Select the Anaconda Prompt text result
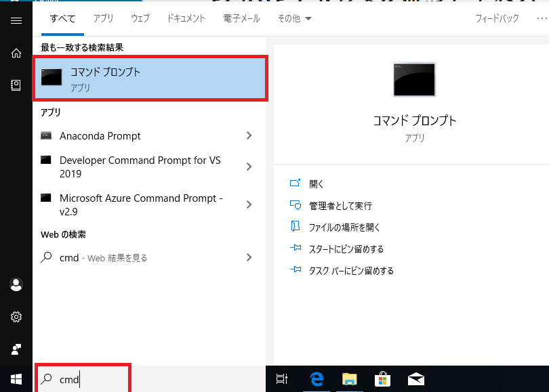 (x=100, y=135)
